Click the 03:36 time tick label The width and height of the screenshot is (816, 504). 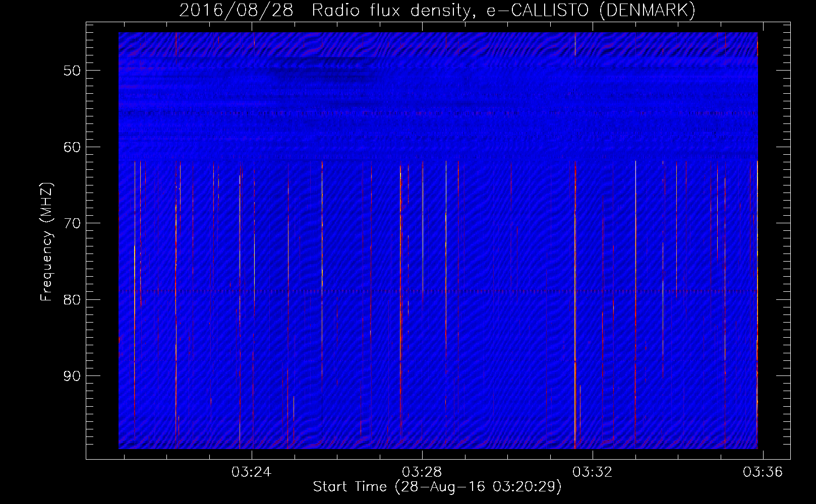tap(763, 472)
